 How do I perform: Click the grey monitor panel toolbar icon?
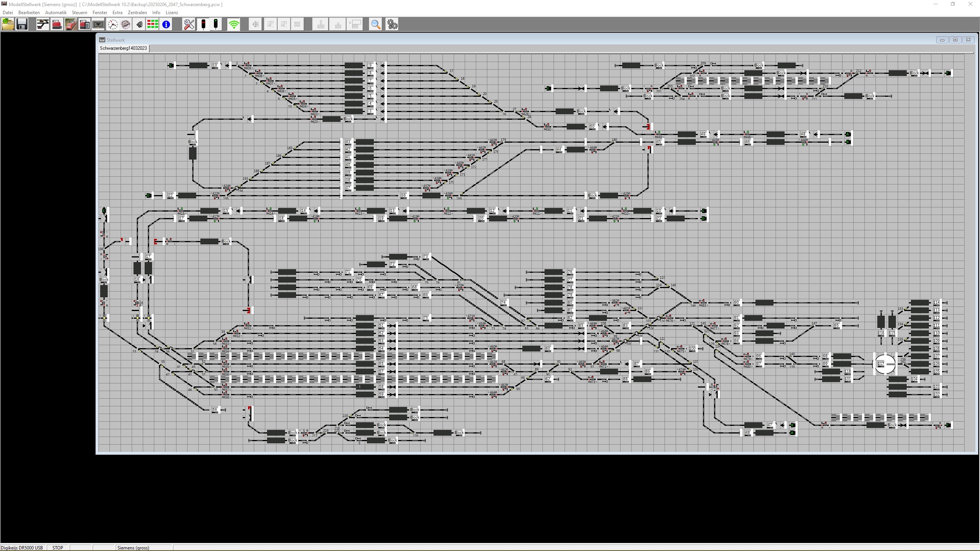[98, 24]
